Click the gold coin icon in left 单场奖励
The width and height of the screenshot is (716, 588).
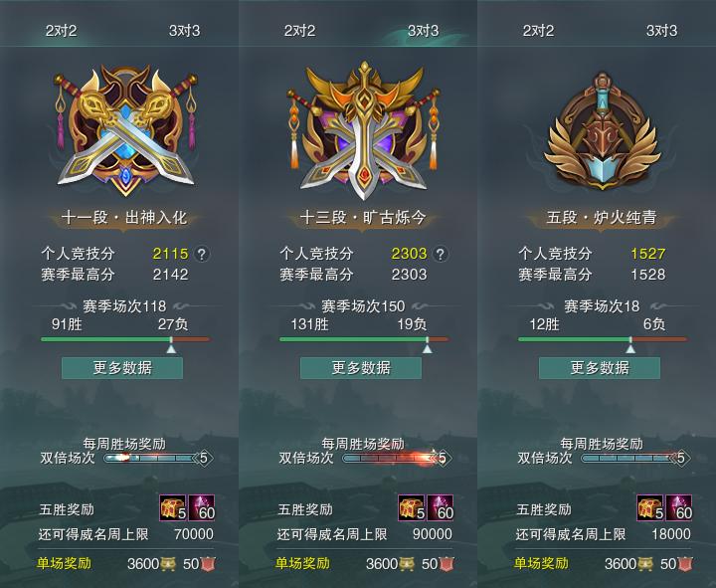click(168, 564)
